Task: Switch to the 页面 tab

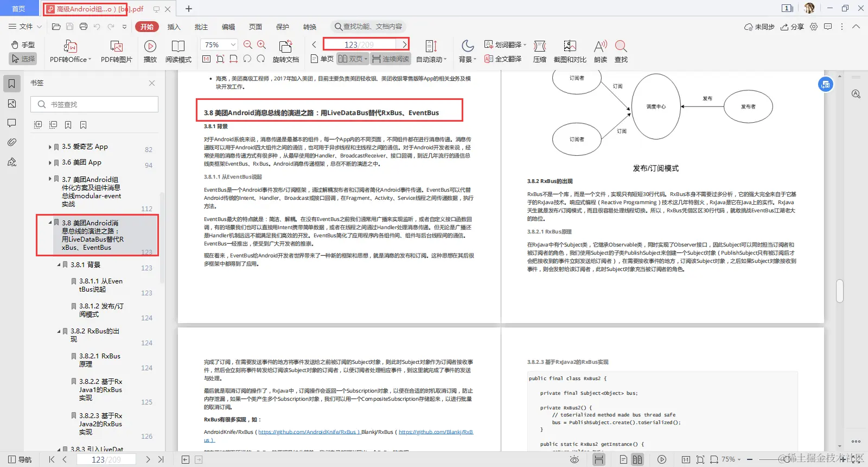Action: (x=255, y=27)
